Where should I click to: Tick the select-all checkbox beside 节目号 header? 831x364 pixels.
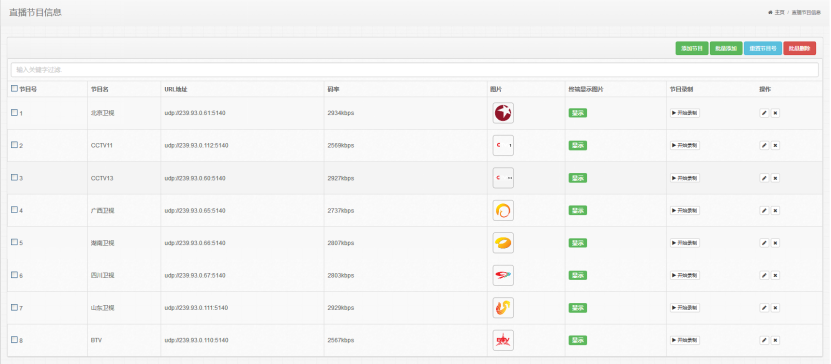pos(14,88)
